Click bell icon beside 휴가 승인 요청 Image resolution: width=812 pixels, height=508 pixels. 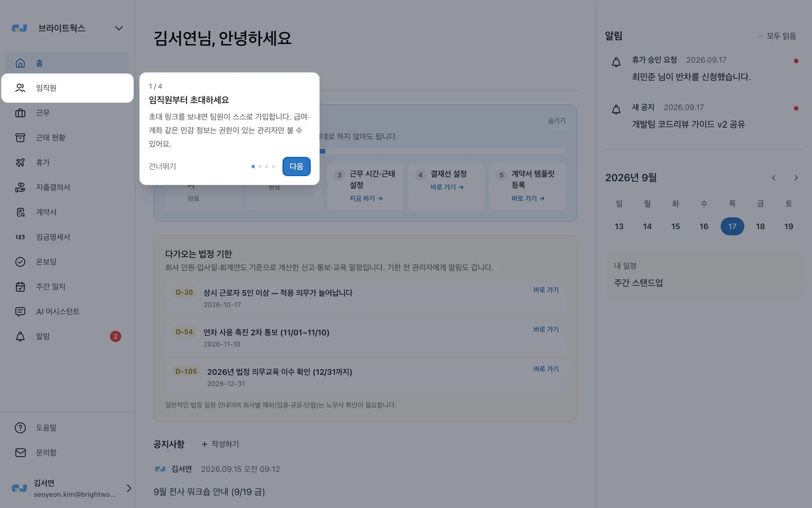616,62
